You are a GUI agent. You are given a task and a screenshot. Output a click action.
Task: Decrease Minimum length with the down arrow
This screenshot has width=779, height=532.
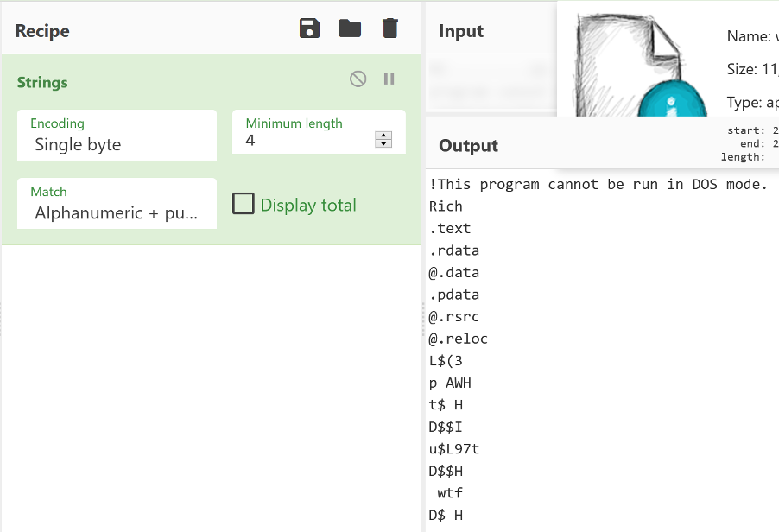383,143
